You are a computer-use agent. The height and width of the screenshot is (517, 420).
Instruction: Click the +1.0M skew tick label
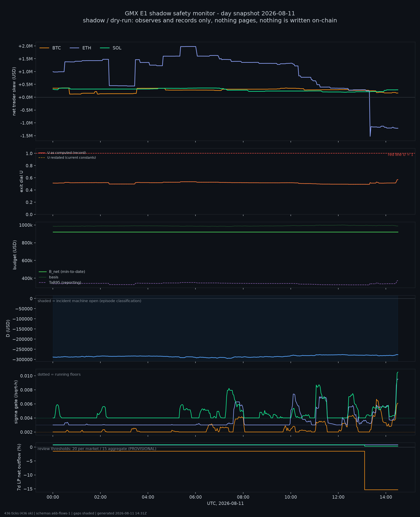25,72
